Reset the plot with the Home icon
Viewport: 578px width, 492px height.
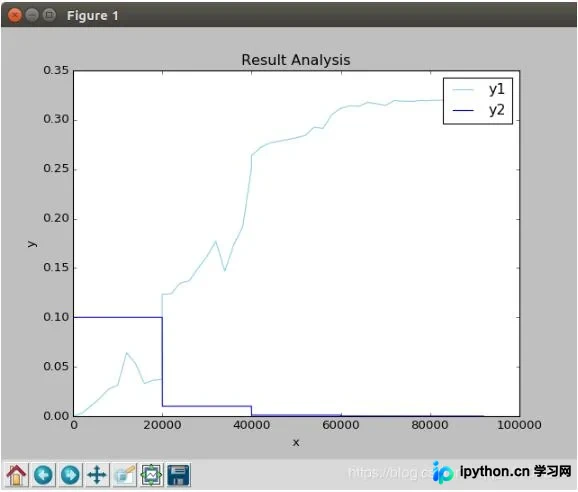(16, 475)
